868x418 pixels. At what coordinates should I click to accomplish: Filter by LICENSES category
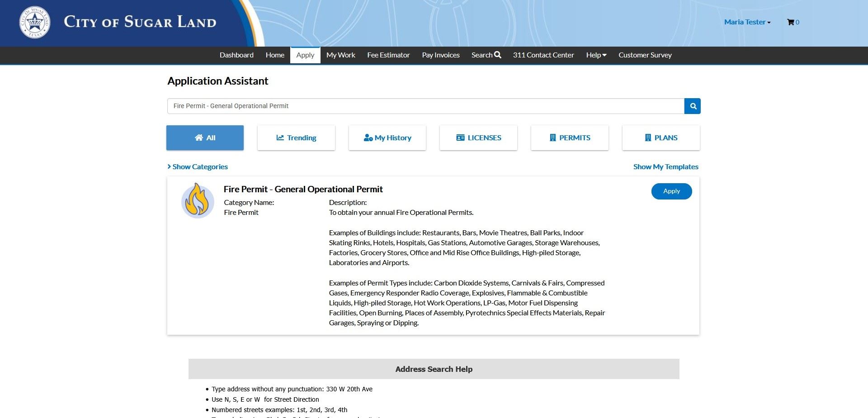478,138
